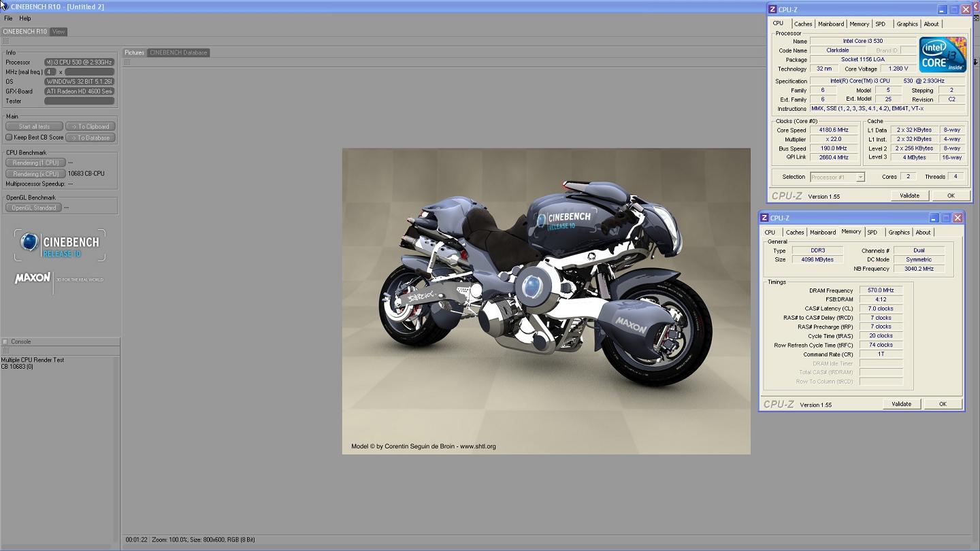The image size is (980, 551).
Task: Click the To Database button
Action: 91,137
